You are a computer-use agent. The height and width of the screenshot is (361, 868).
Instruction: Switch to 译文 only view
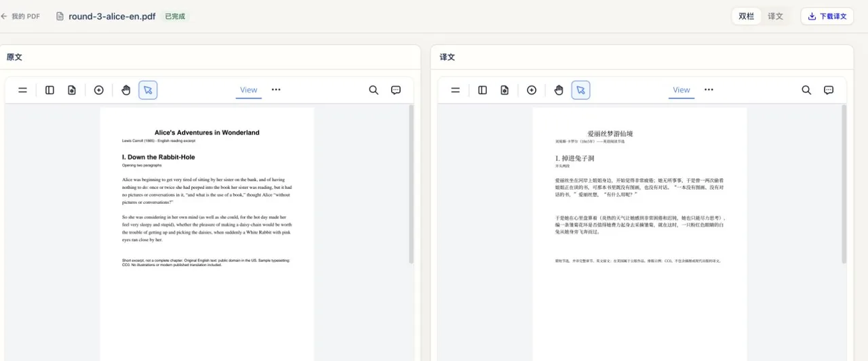point(775,16)
